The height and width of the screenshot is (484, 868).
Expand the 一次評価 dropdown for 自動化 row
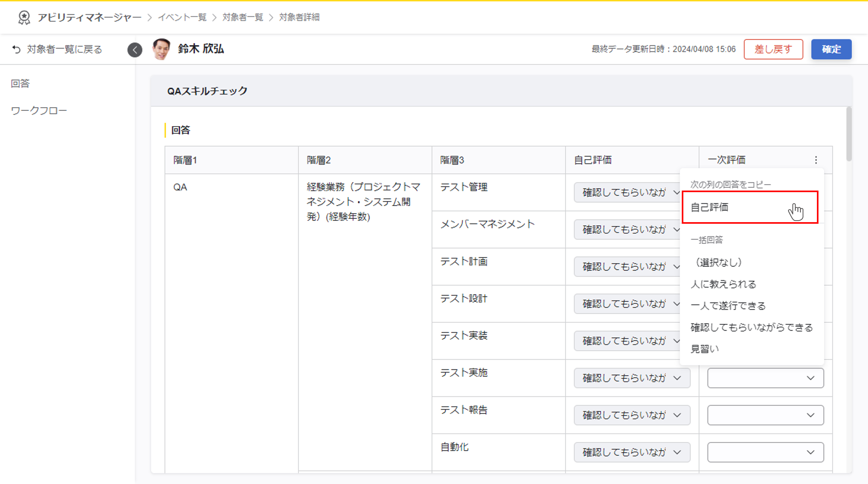click(765, 452)
